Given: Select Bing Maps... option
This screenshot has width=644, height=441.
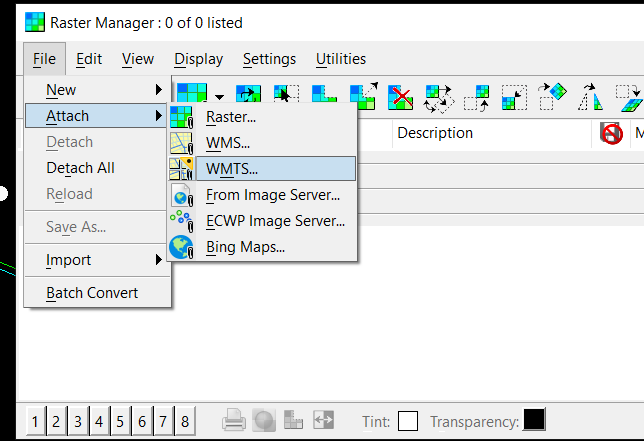Looking at the screenshot, I should tap(262, 247).
